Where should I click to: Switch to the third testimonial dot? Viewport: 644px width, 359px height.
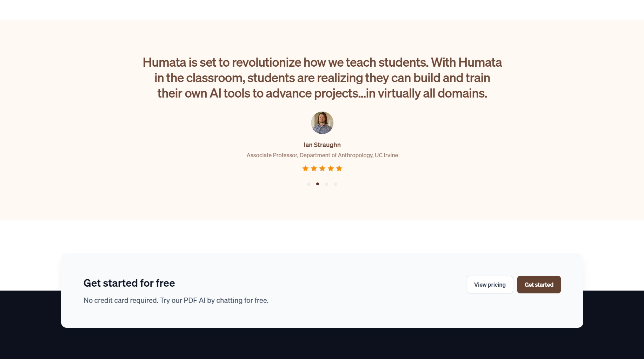326,184
